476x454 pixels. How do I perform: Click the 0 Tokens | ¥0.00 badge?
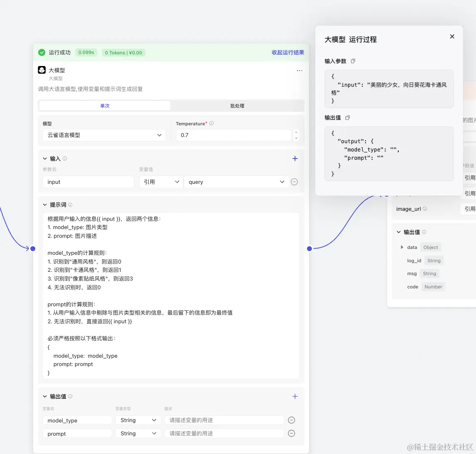coord(123,53)
